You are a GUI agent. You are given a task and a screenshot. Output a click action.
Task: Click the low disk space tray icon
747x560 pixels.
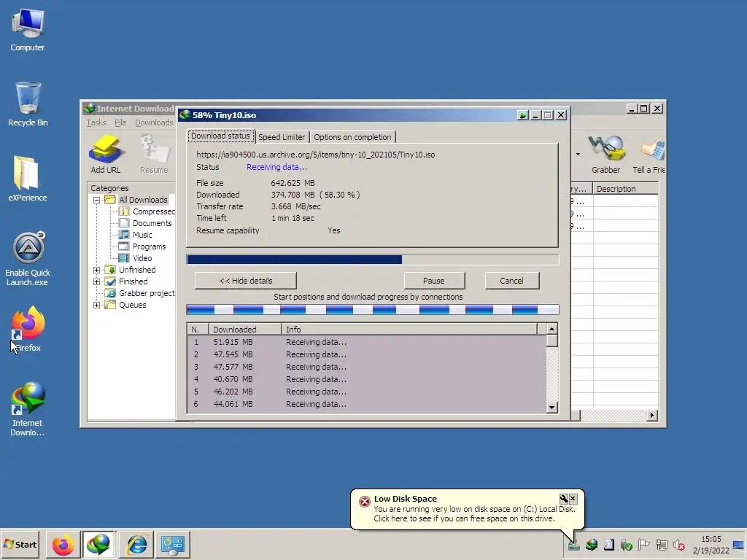pos(574,545)
